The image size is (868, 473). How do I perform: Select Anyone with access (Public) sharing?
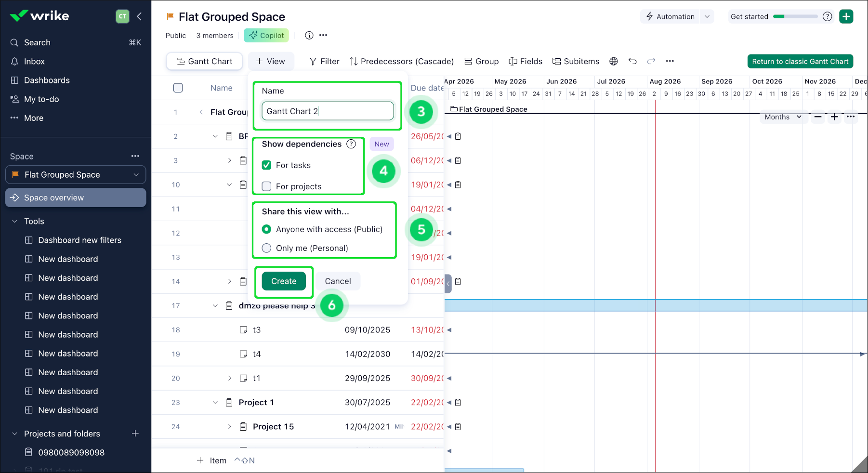pos(266,229)
